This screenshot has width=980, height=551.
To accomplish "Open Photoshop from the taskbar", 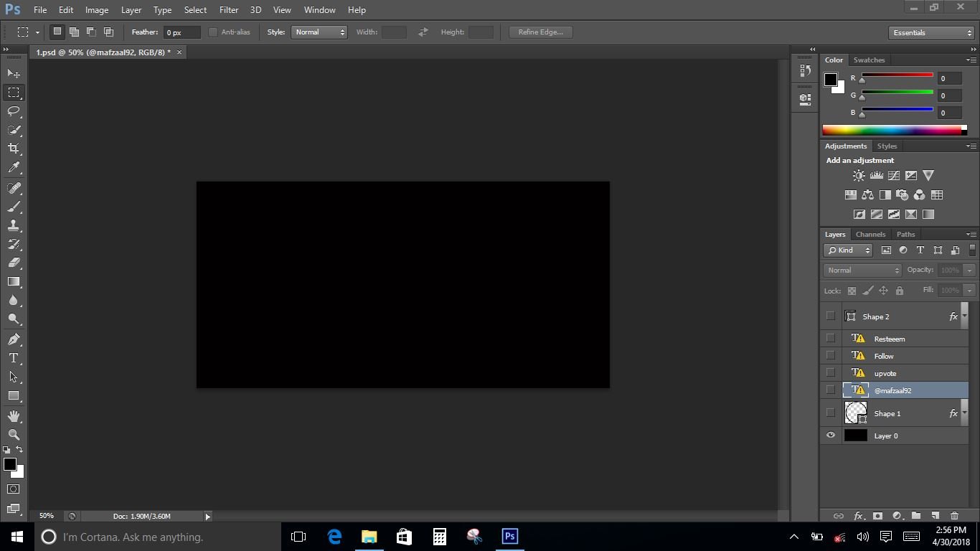I will click(x=510, y=536).
